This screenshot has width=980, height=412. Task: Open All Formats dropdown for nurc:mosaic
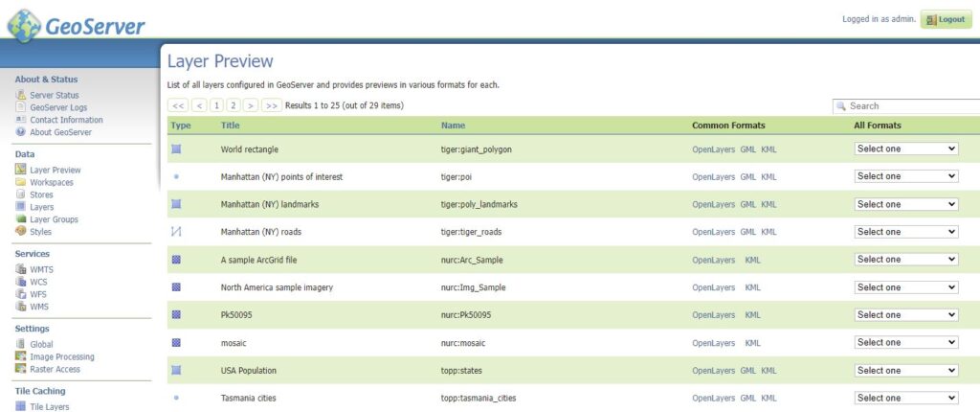coord(906,342)
